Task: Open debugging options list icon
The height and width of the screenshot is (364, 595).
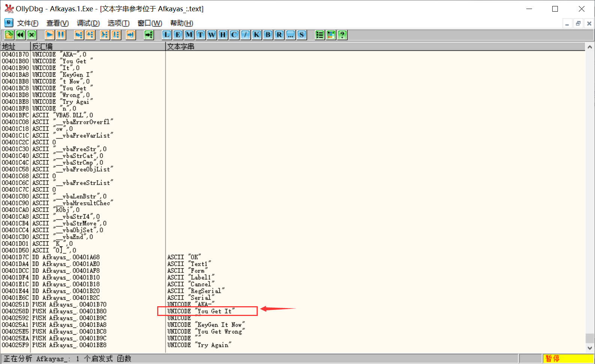Action: [x=320, y=35]
